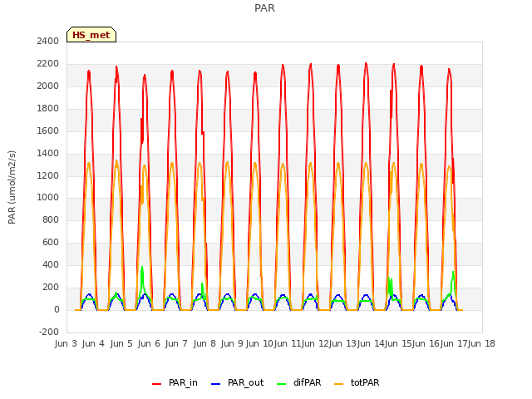Click the Jun 12 x-axis label

pos(315,344)
